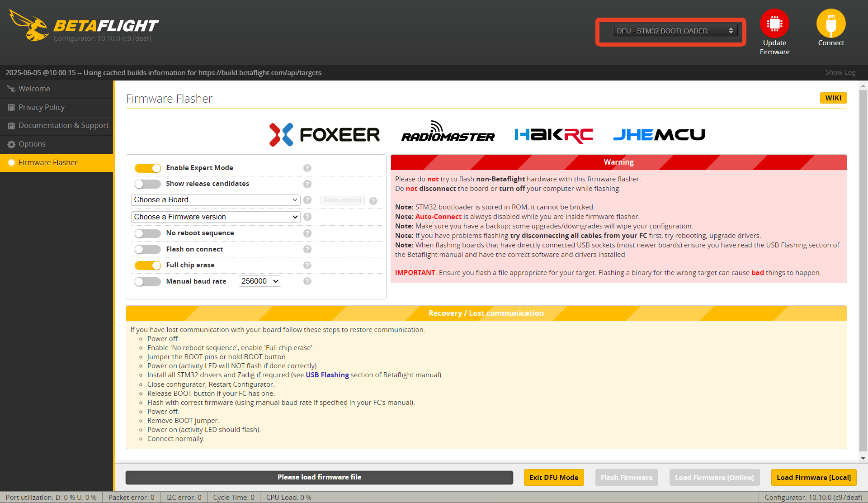
Task: Click the WIKI button
Action: tap(833, 98)
